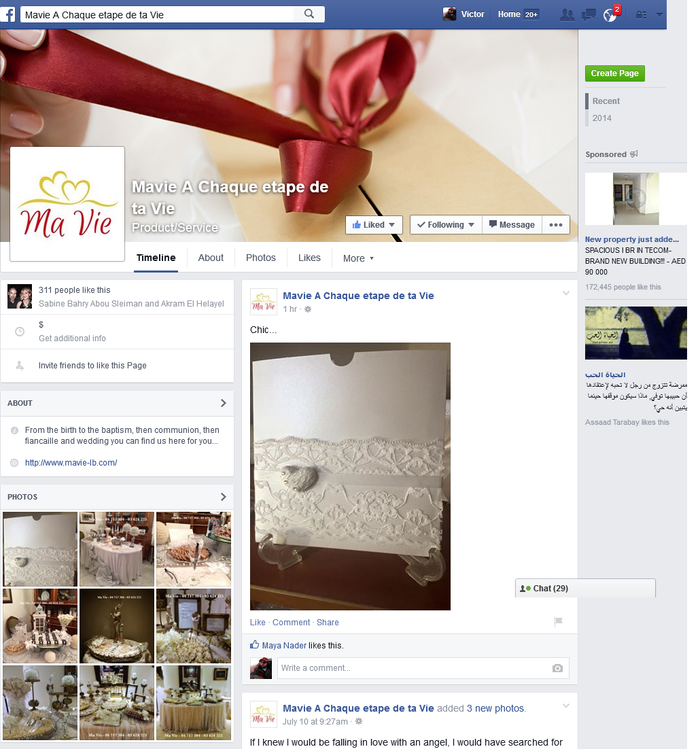
Task: Jump to 2014 in timeline navigator
Action: tap(601, 118)
